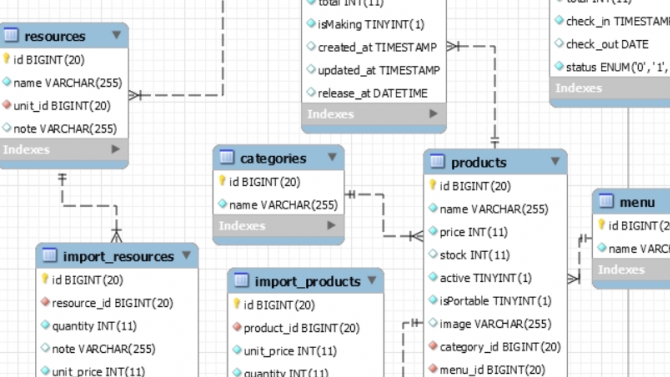Image resolution: width=670 pixels, height=377 pixels.
Task: Click the resources table icon
Action: click(x=11, y=35)
